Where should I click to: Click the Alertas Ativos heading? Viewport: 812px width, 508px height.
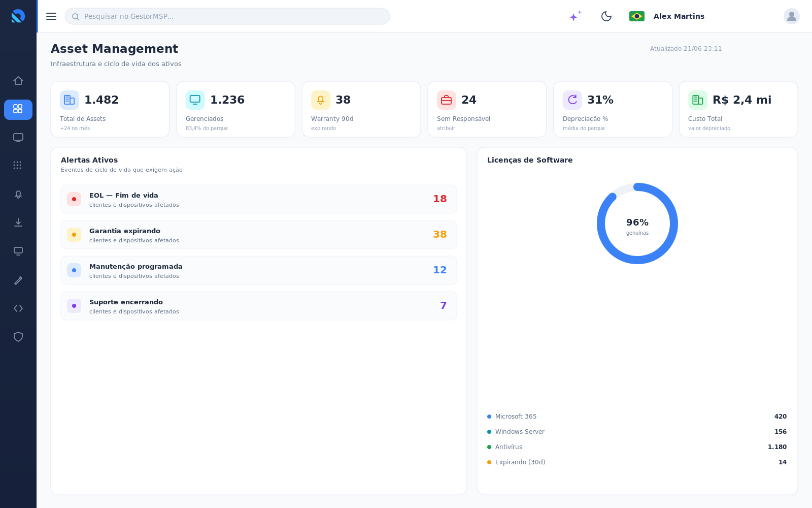pos(89,160)
